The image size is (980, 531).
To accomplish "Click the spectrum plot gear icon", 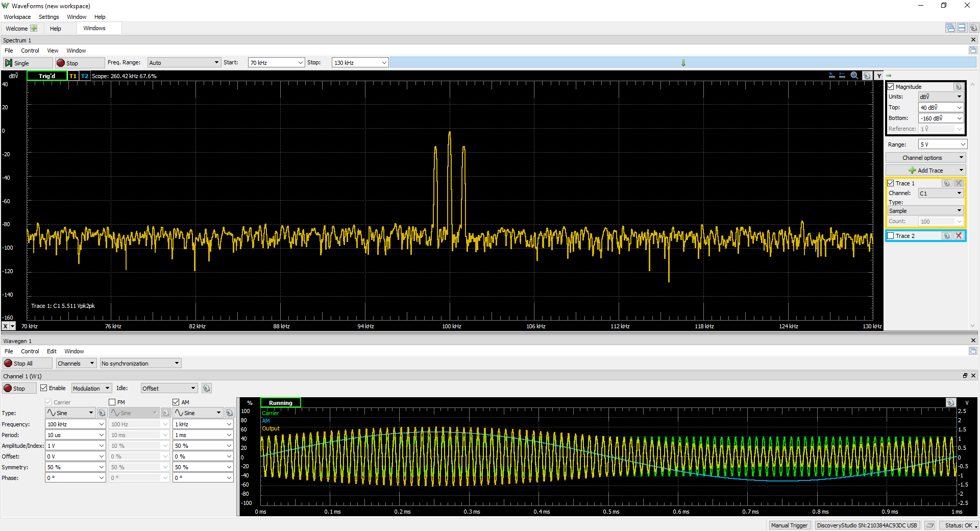I will pos(867,76).
